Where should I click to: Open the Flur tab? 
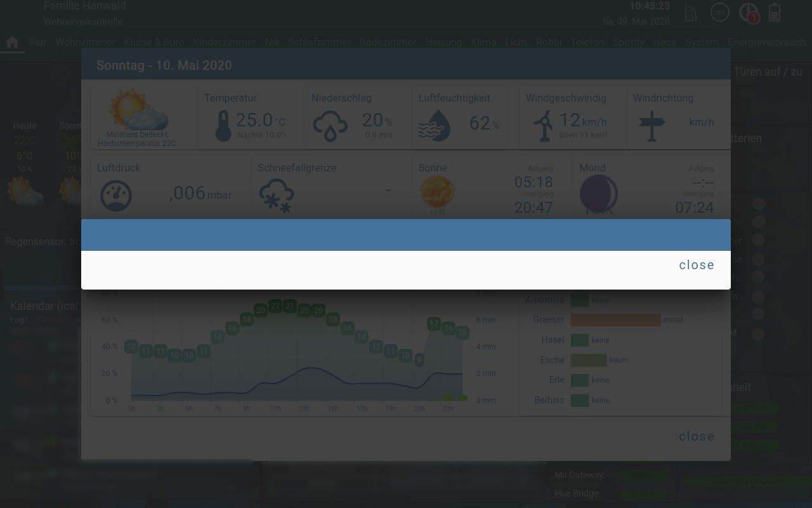click(x=38, y=42)
